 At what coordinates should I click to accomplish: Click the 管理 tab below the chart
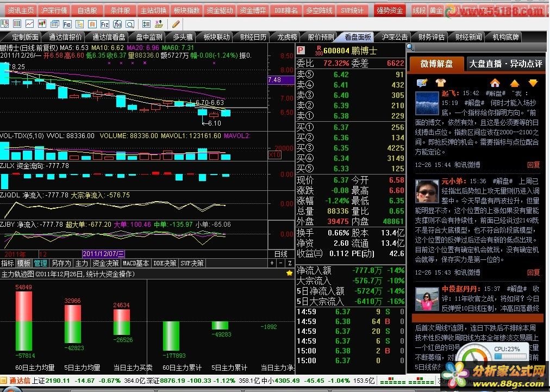click(40, 263)
